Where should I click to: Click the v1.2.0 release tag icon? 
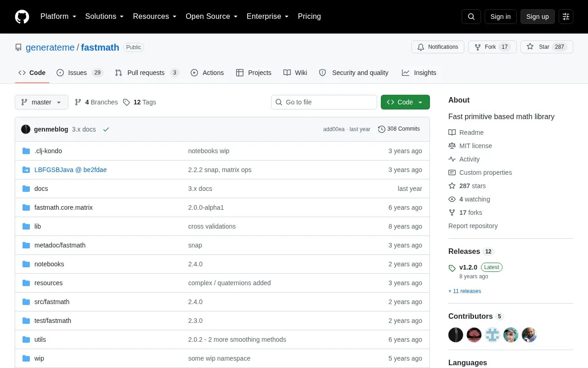452,268
